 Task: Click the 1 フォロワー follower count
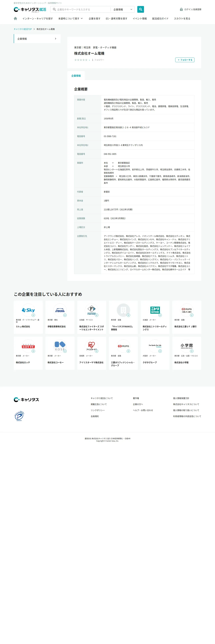[98, 60]
